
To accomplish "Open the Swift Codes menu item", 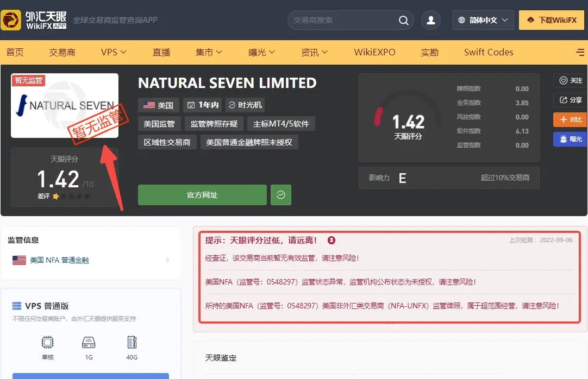I will click(489, 52).
